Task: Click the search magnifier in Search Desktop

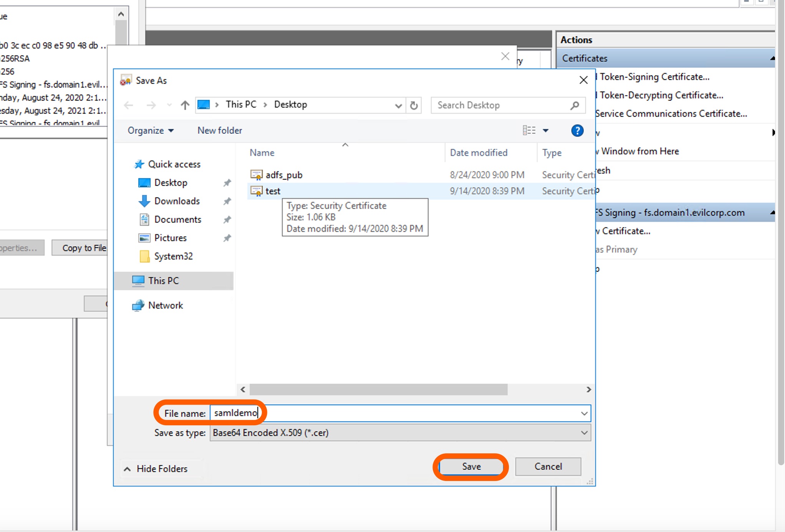Action: tap(575, 105)
